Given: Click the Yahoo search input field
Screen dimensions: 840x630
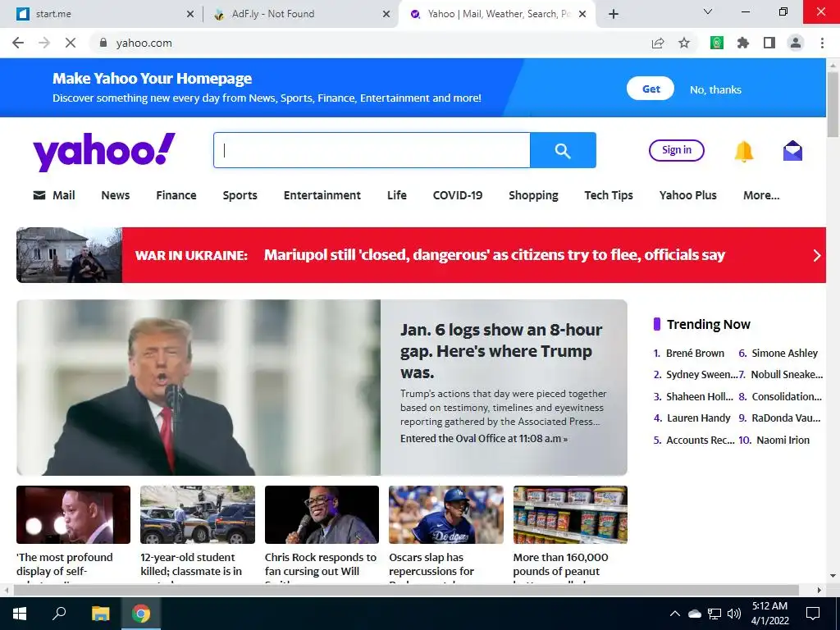Looking at the screenshot, I should pyautogui.click(x=372, y=150).
